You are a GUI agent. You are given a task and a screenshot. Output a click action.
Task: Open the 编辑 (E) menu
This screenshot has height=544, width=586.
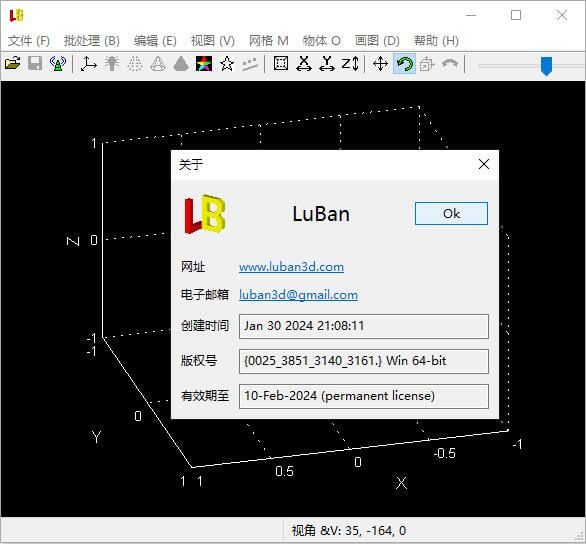point(155,40)
